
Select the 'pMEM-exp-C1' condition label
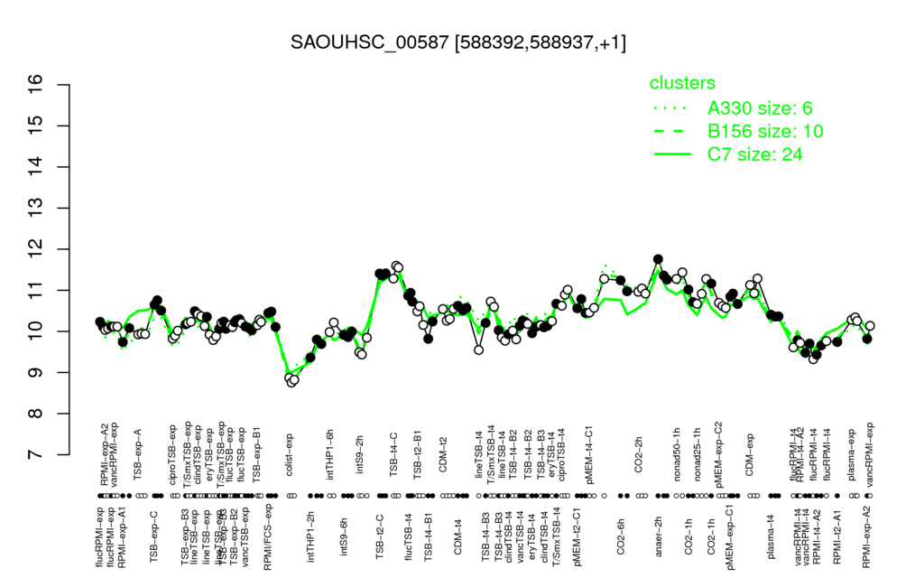[731, 537]
